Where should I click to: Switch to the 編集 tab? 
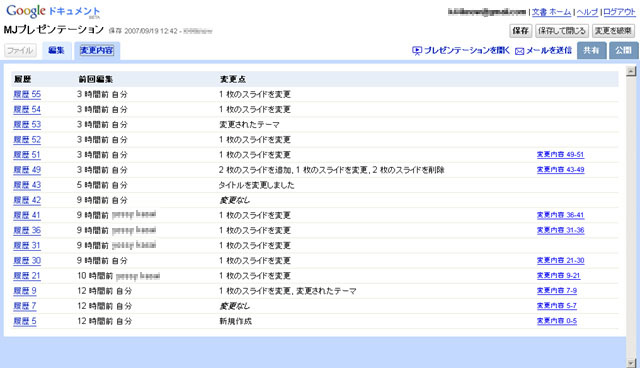coord(56,51)
